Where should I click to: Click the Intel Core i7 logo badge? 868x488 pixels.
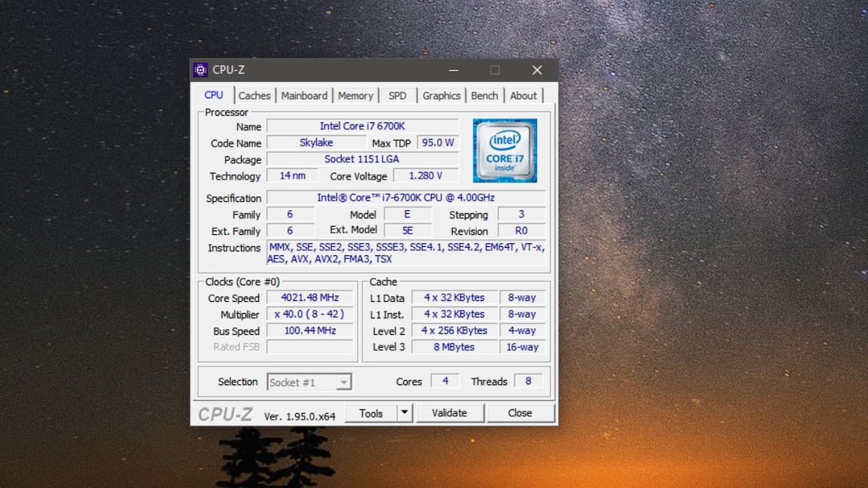[505, 150]
